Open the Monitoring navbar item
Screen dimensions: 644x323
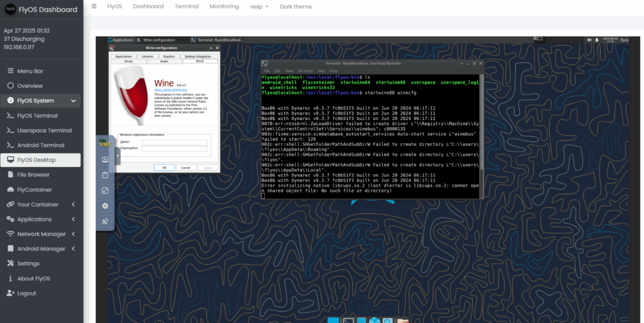point(224,6)
